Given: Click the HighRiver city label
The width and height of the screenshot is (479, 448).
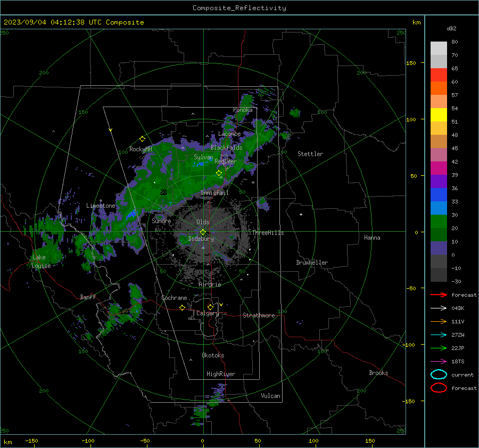Looking at the screenshot, I should tap(221, 374).
